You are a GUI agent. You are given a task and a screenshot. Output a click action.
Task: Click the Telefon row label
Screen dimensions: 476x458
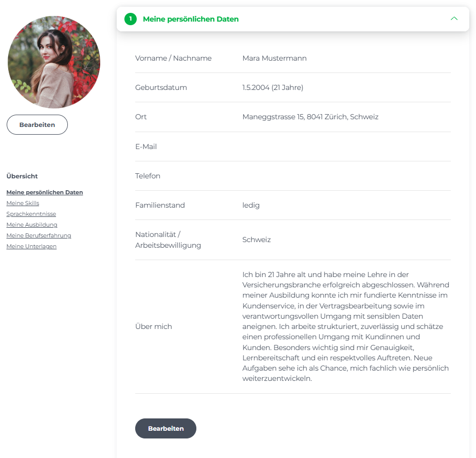point(148,176)
